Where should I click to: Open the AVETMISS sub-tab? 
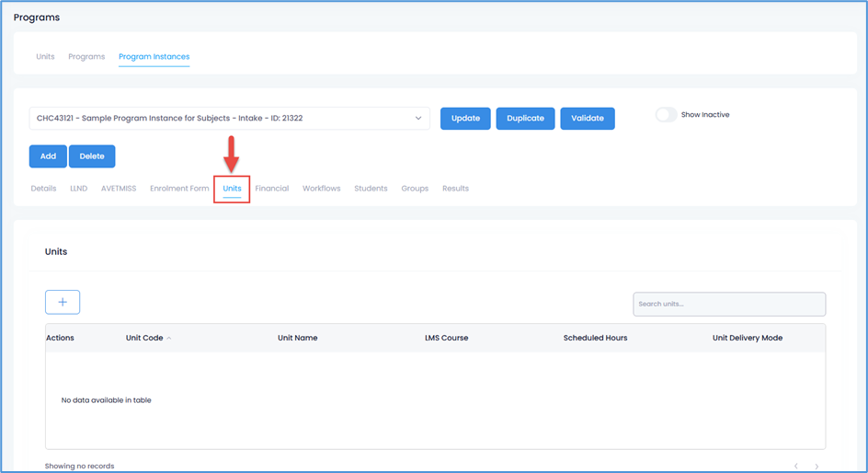pos(119,189)
